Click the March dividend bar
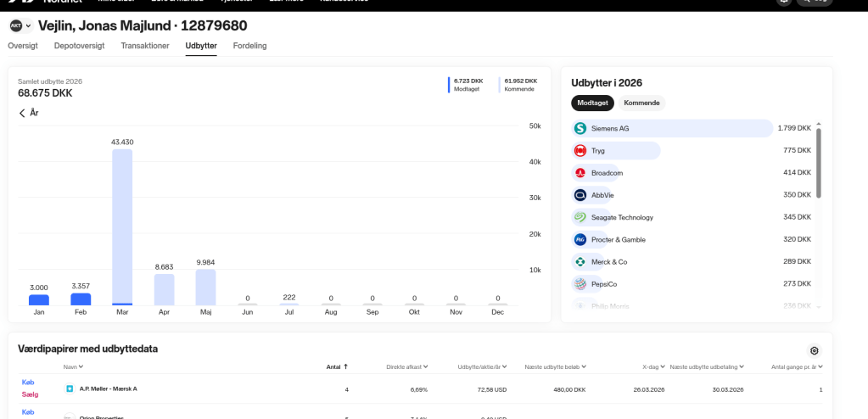This screenshot has height=419, width=868. pos(122,226)
